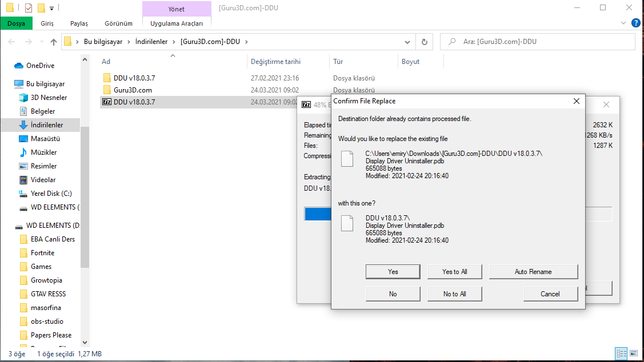Select the DDU v18.0.3.7 7z archive
The height and width of the screenshot is (362, 644).
[x=134, y=102]
